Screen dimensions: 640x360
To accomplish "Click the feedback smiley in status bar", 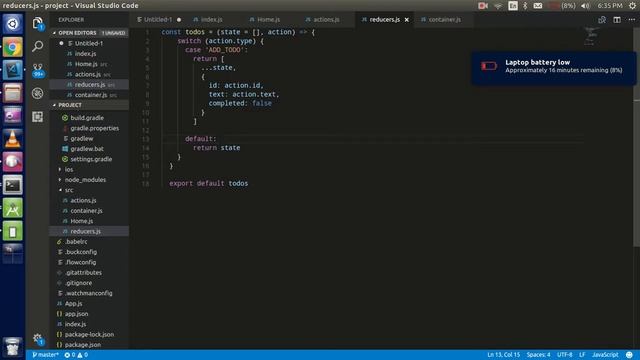I will [629, 355].
